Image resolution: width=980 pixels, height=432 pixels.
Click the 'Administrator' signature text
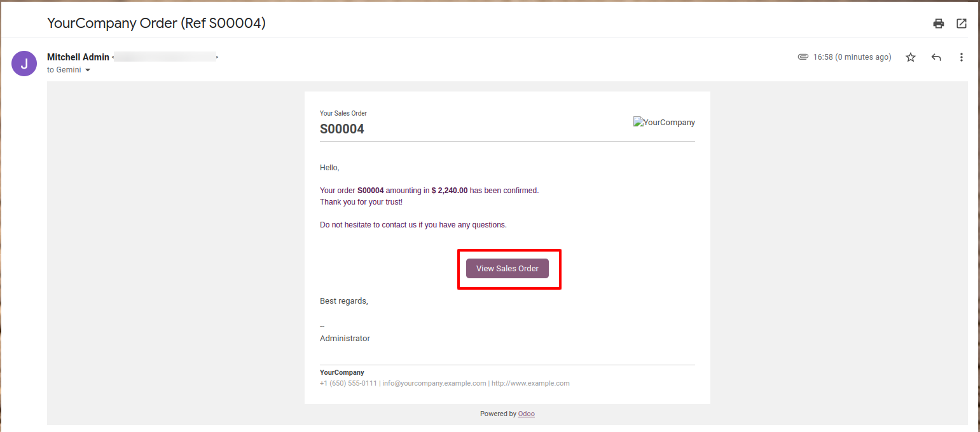pyautogui.click(x=345, y=339)
